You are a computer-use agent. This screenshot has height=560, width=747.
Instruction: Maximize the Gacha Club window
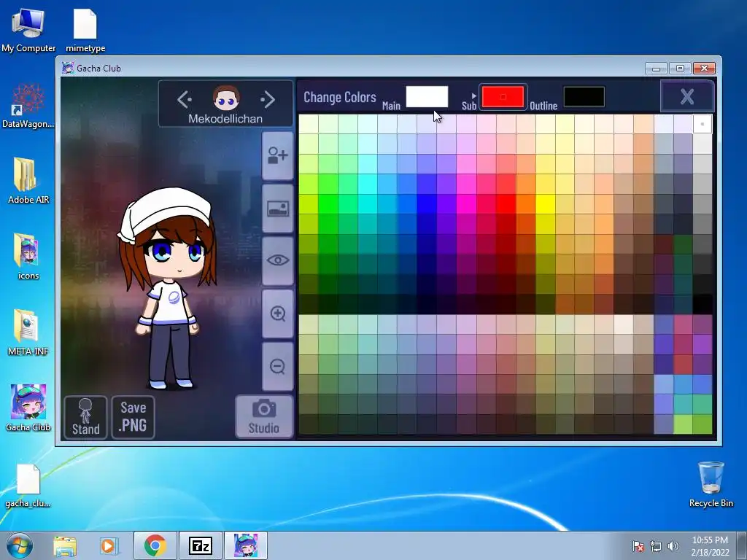[680, 69]
